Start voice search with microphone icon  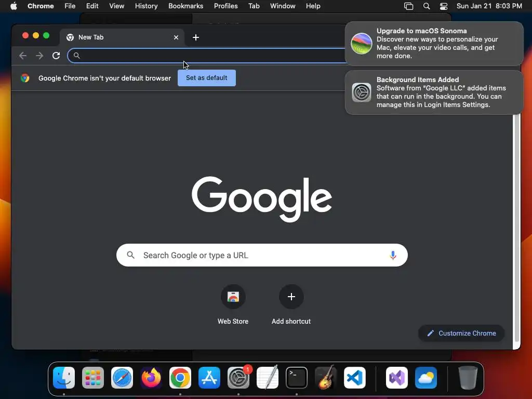[393, 255]
